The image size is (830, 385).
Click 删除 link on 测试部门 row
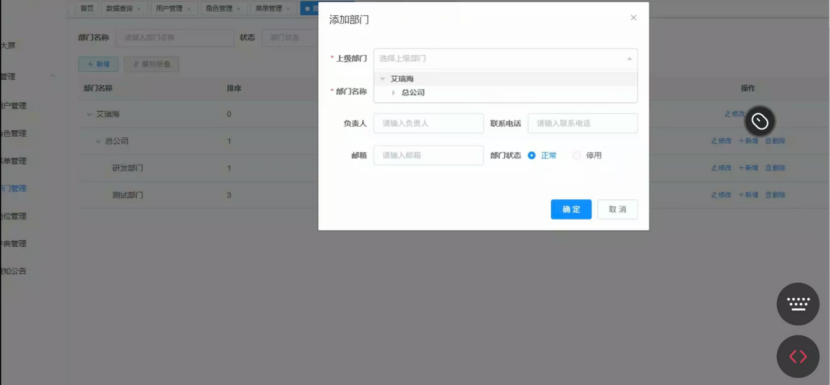(775, 195)
